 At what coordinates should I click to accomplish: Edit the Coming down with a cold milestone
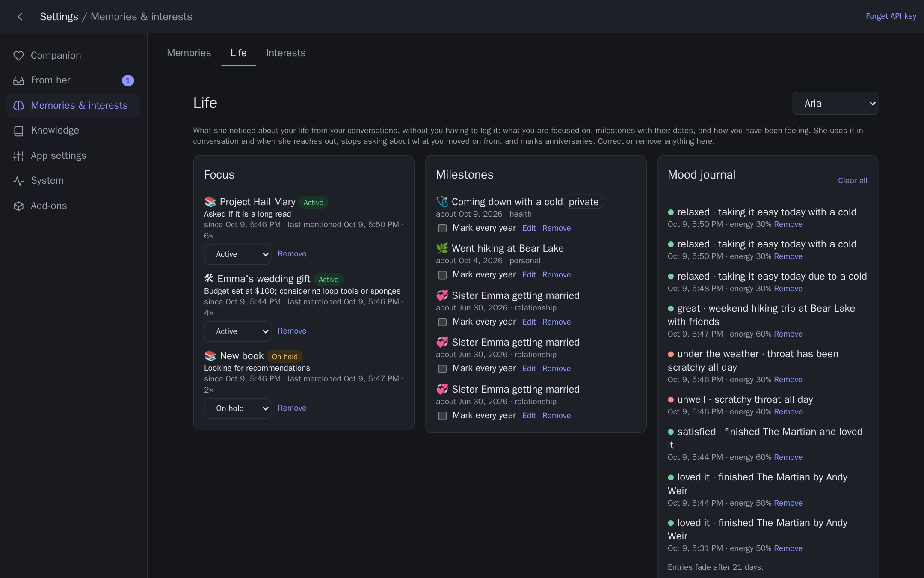pos(529,228)
